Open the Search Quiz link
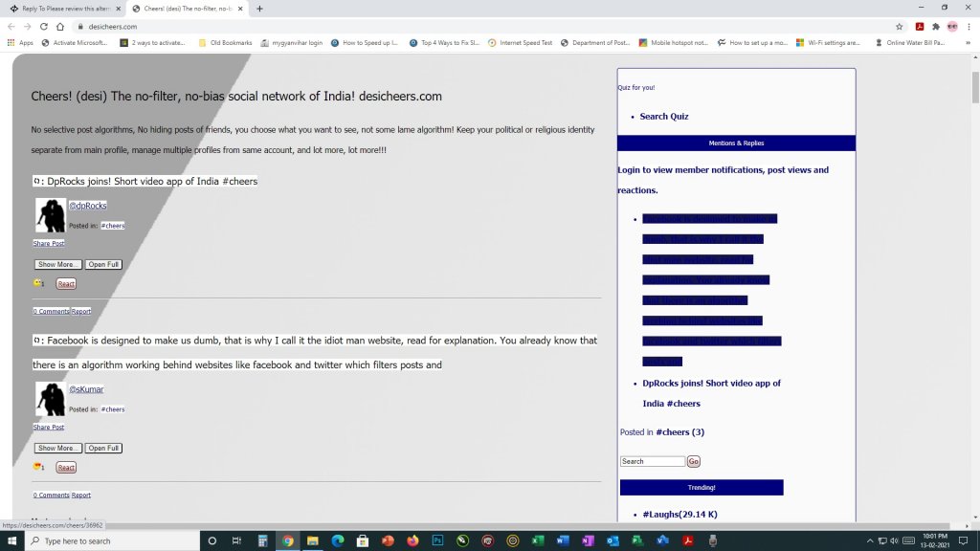Viewport: 980px width, 551px height. 664,116
